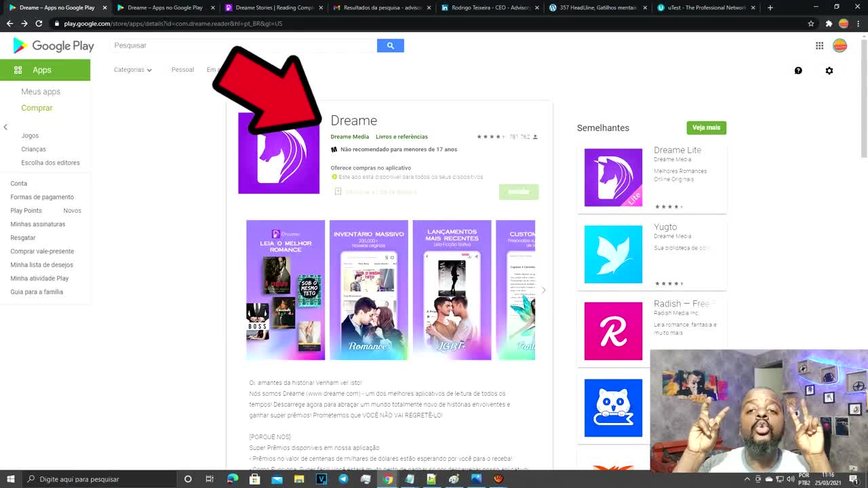Screen dimensions: 868x488
Task: Open Cortana circle icon on taskbar
Action: coord(188,479)
